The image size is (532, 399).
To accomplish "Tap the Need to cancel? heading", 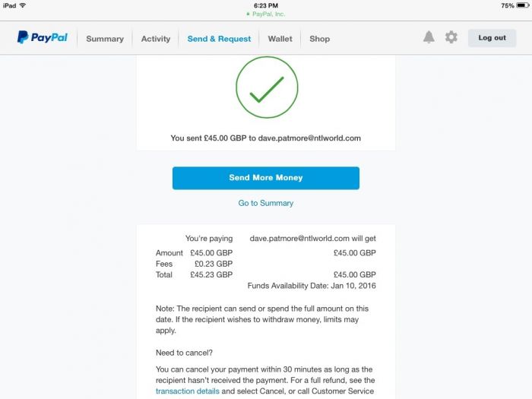I will 184,353.
